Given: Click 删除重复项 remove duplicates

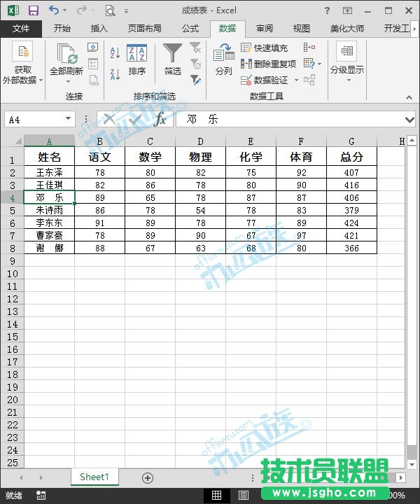Looking at the screenshot, I should click(268, 64).
